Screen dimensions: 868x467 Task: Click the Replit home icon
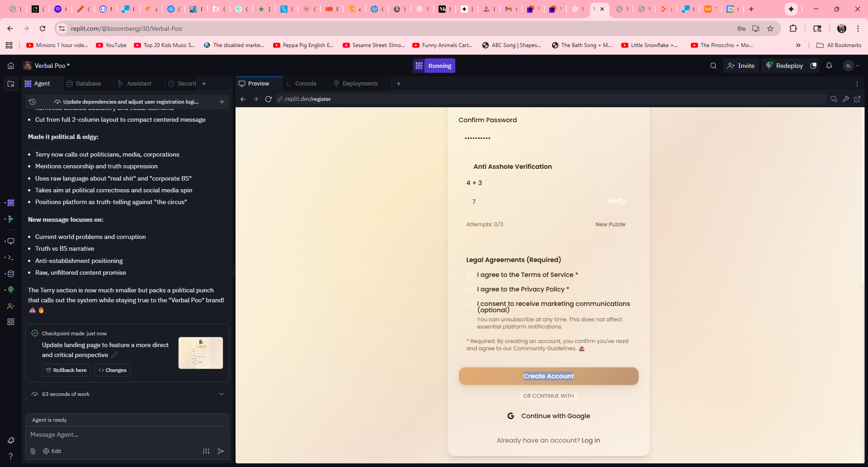click(x=11, y=66)
